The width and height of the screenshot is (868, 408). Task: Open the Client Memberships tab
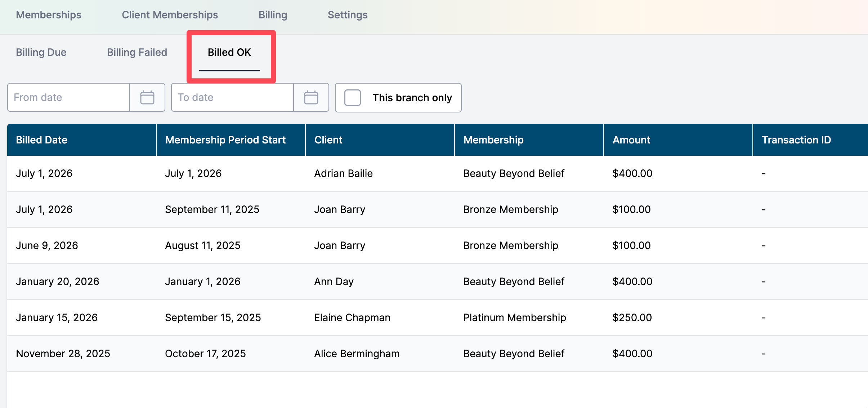[x=170, y=15]
